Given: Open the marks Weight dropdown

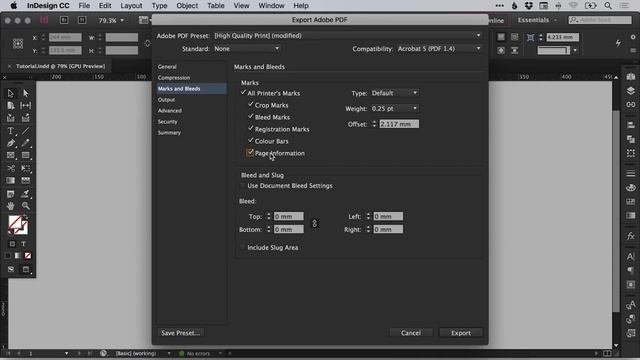Looking at the screenshot, I should click(394, 109).
